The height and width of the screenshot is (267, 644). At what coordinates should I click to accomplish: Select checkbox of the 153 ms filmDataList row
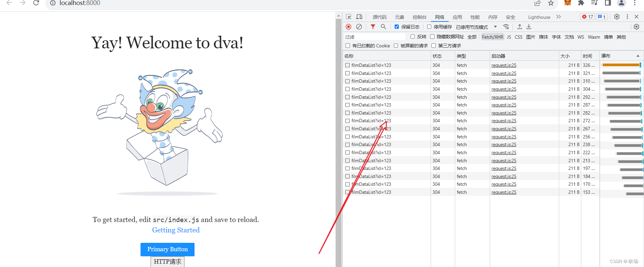click(347, 192)
